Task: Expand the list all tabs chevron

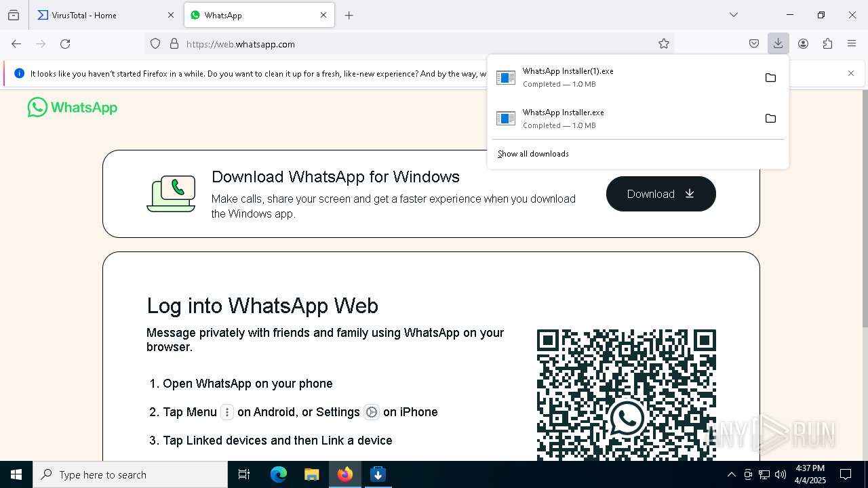Action: (734, 15)
